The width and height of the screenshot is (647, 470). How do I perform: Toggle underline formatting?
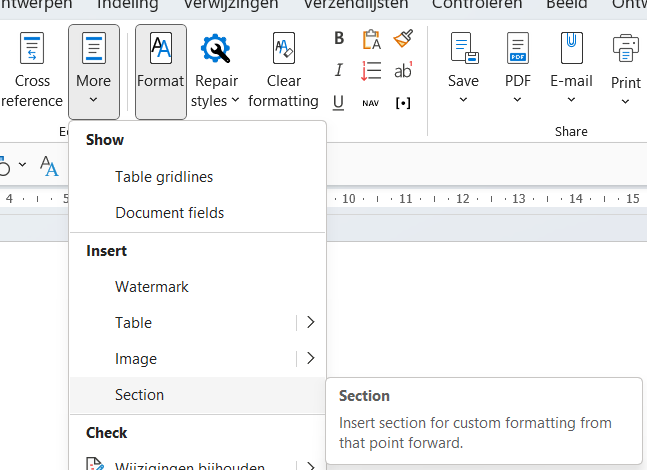coord(339,102)
